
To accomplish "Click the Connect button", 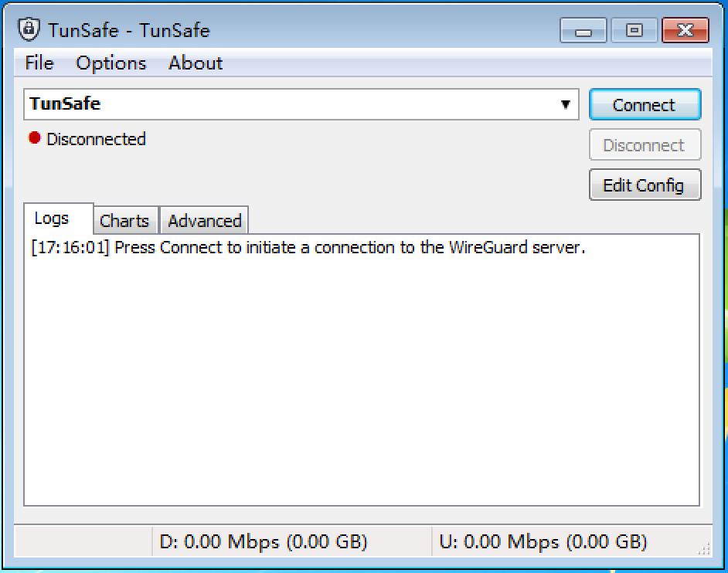I will [x=645, y=105].
